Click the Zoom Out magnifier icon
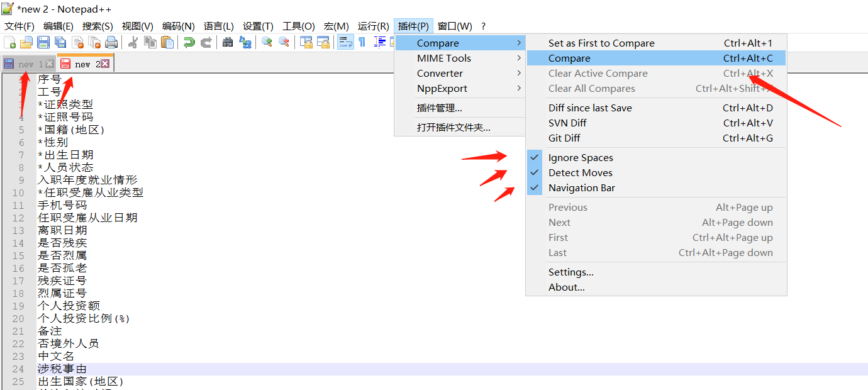 284,43
